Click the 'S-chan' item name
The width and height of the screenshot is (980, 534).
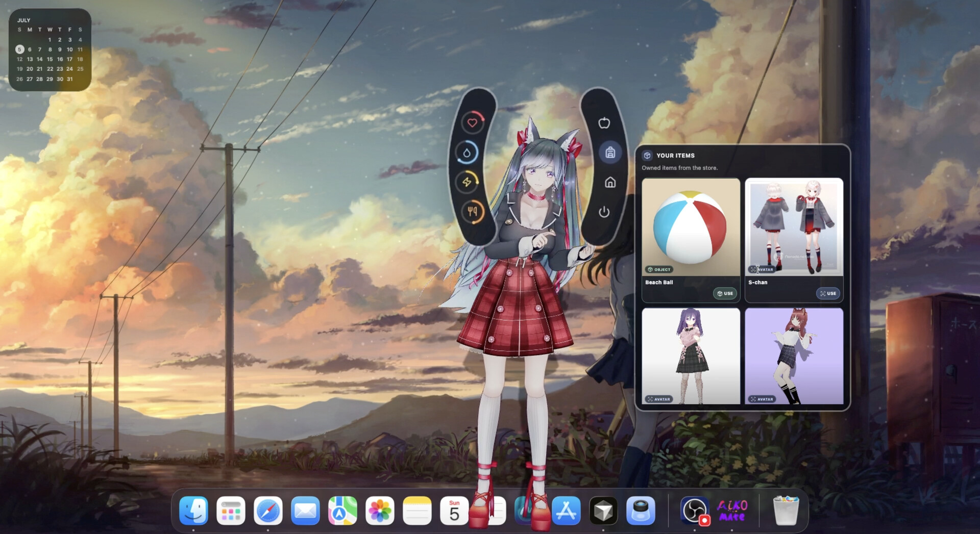(x=757, y=282)
